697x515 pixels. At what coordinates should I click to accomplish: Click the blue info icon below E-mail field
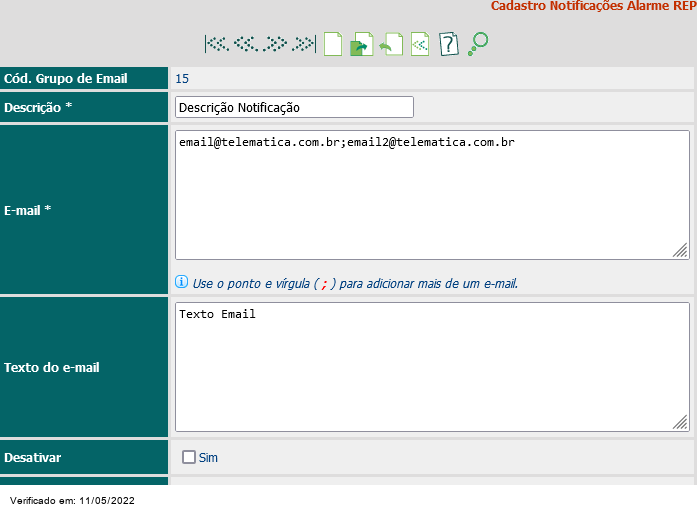[x=181, y=282]
